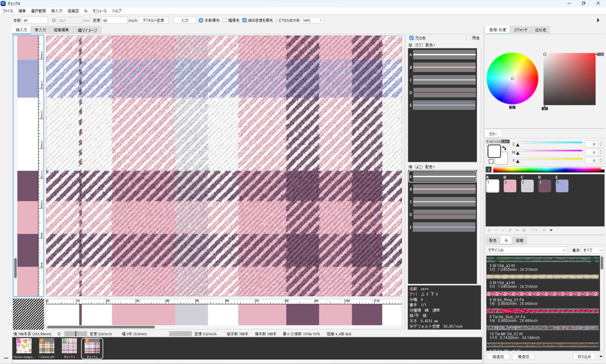Select the 幅優先 radio button

point(225,20)
